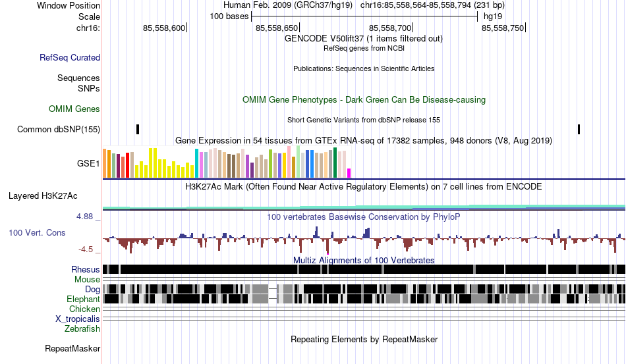
Task: Select the Rhesus alignment row label
Action: pyautogui.click(x=86, y=269)
